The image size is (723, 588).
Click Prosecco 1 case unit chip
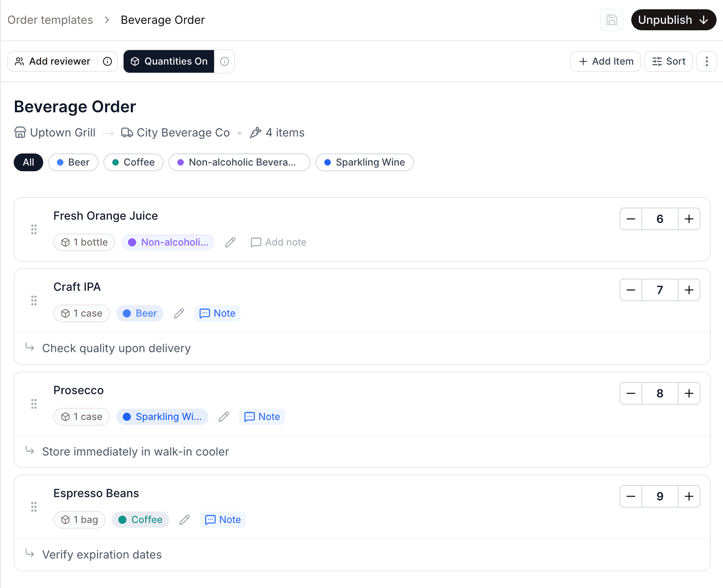(82, 417)
